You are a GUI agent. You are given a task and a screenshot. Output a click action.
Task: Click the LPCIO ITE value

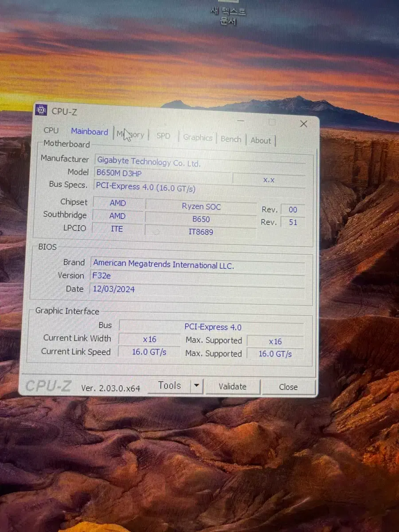[117, 229]
